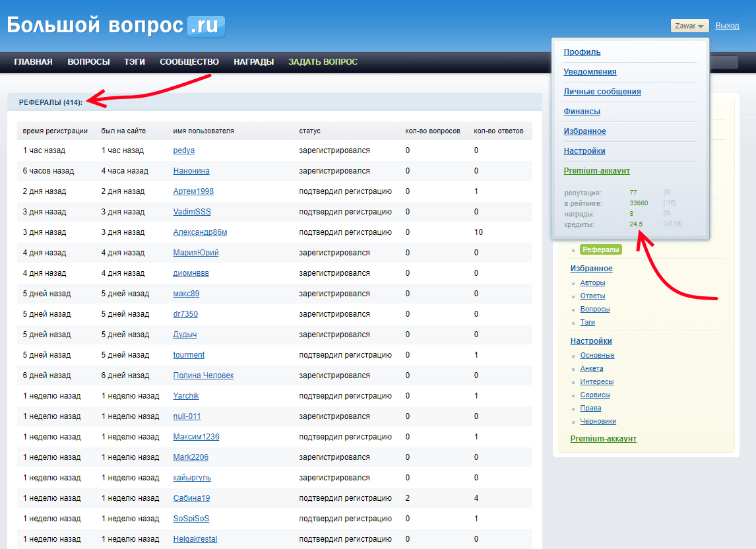
Task: Click Premium-аккаунт in the dropdown menu
Action: pos(596,171)
